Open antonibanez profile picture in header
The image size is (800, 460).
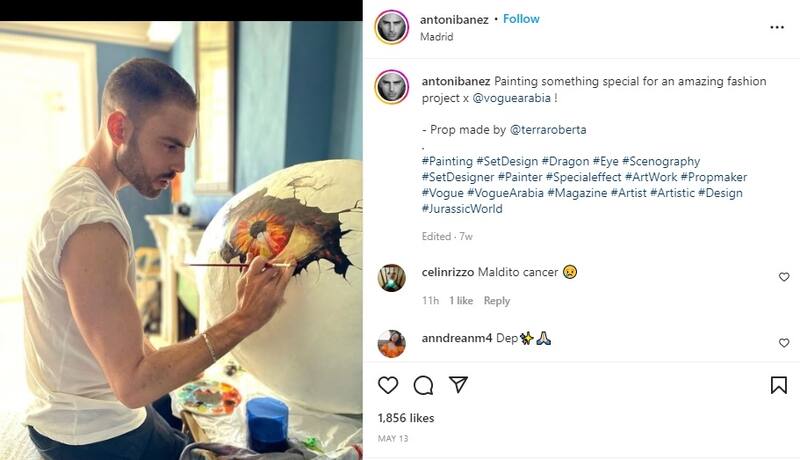391,27
